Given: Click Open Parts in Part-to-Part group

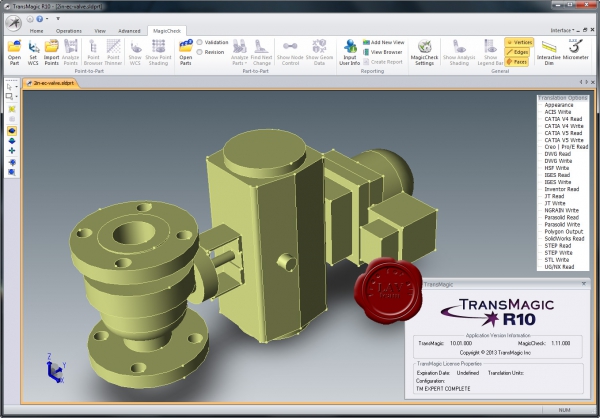Looking at the screenshot, I should (186, 52).
